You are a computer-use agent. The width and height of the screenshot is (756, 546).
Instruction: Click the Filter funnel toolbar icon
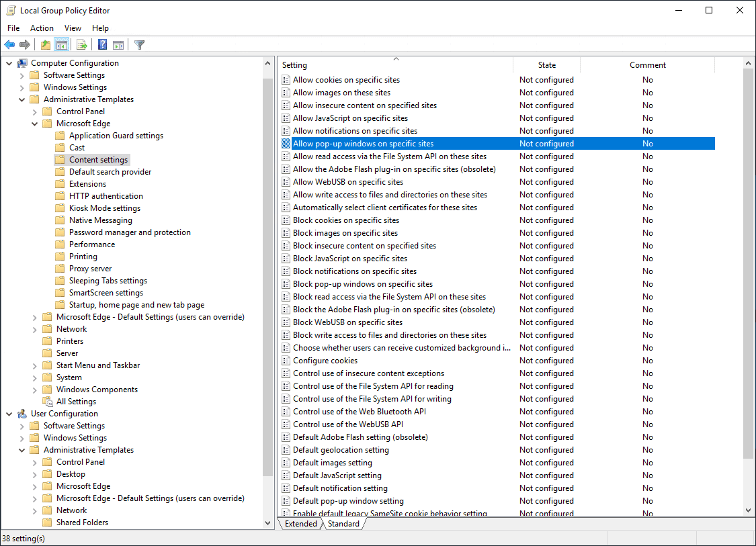139,45
